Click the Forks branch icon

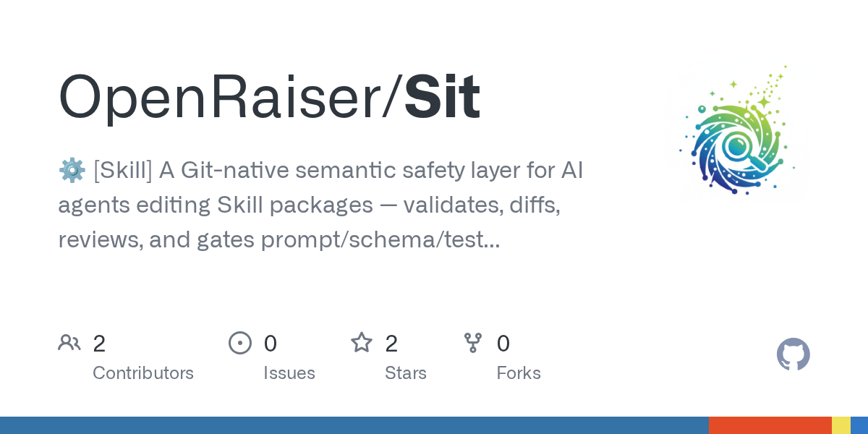(x=473, y=343)
